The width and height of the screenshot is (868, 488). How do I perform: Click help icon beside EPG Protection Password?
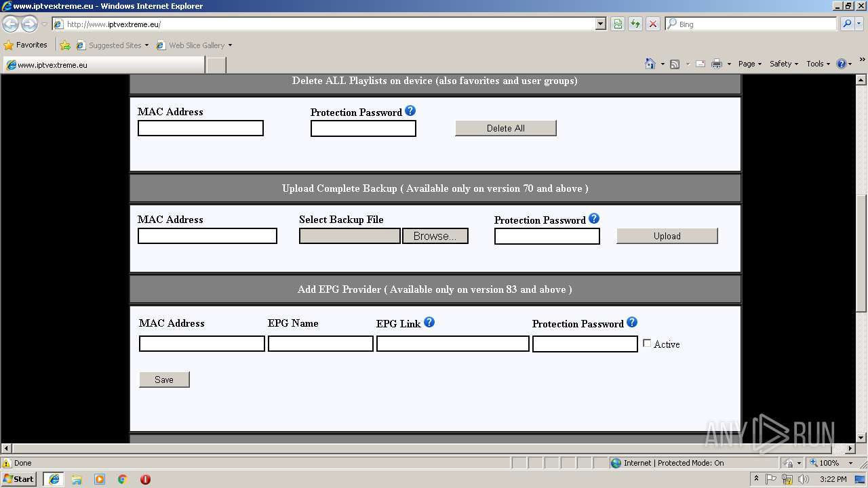[632, 323]
